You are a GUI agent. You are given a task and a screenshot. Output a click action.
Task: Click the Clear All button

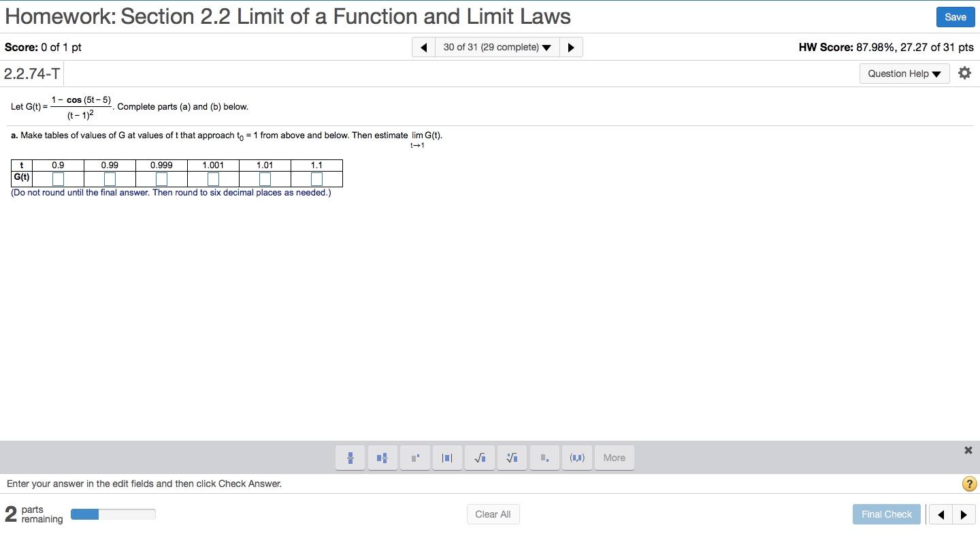tap(493, 514)
